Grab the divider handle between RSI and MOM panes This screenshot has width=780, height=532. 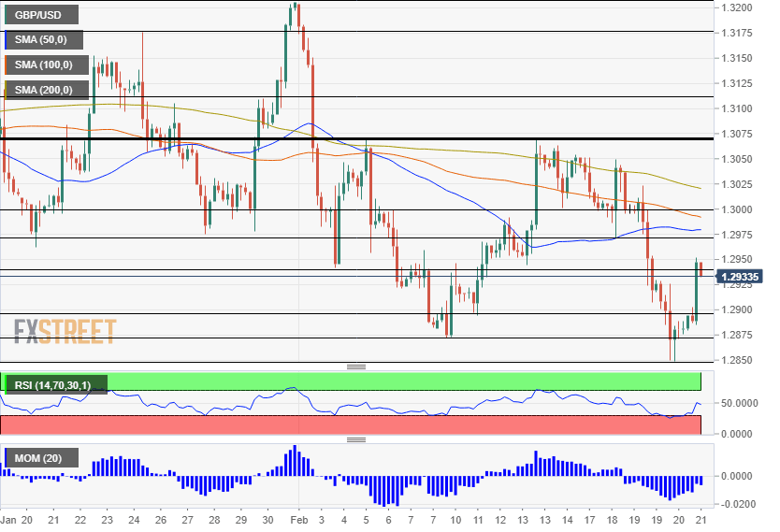click(x=356, y=440)
